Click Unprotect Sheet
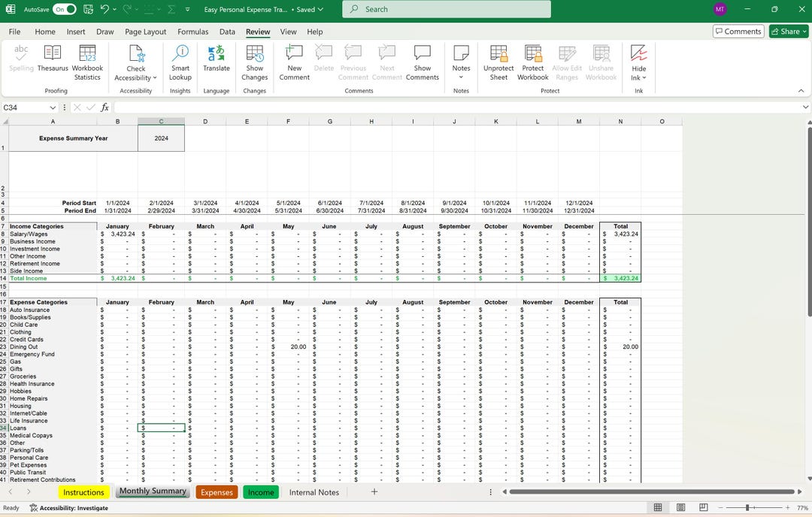This screenshot has width=812, height=517. pyautogui.click(x=498, y=60)
